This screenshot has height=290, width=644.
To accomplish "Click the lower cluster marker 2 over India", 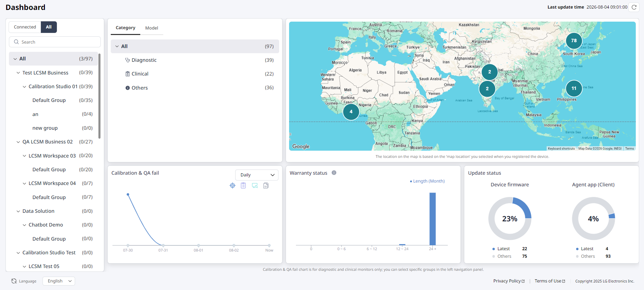I will click(x=487, y=89).
